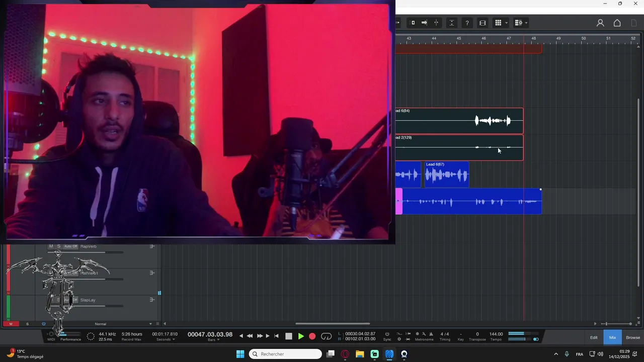Click bar 49 on the timeline ruler
Screen dimensions: 644x362
[558, 38]
